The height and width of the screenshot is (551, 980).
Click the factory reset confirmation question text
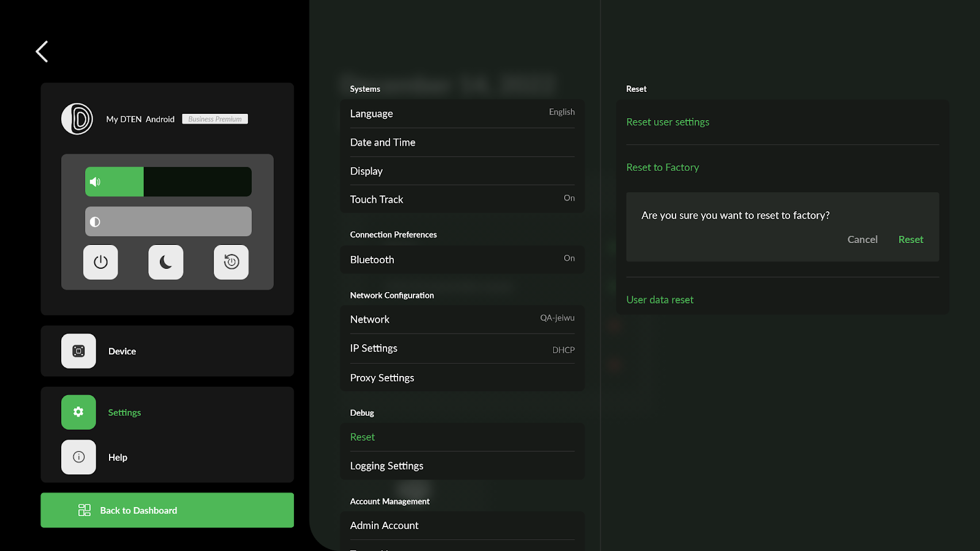736,216
